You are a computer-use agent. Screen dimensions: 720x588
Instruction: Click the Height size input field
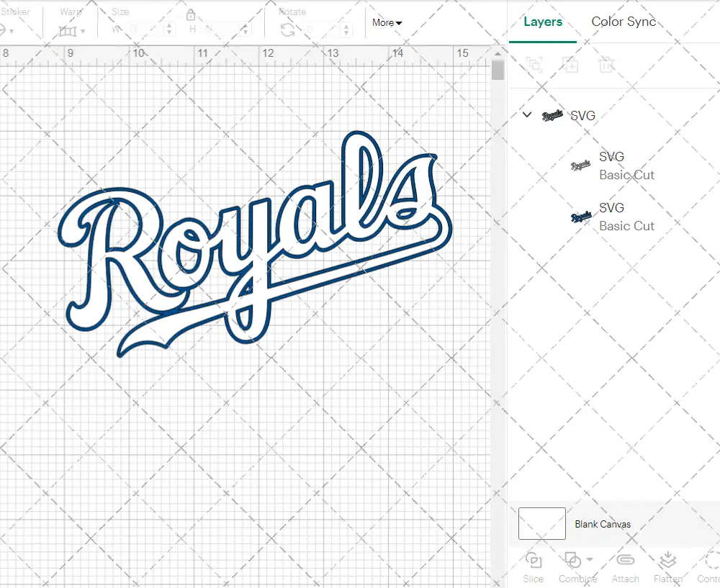pyautogui.click(x=221, y=30)
